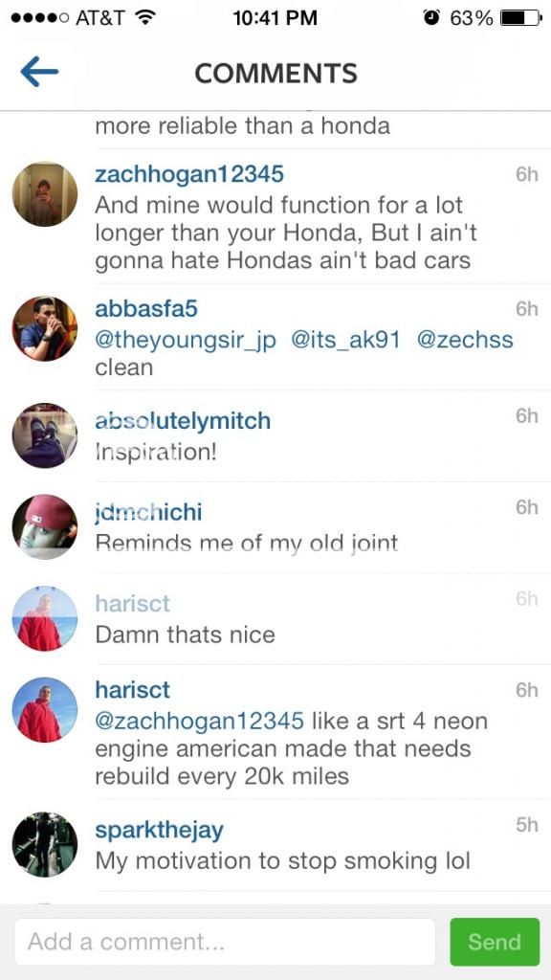Tap the @zachhogan12345 mention in harisct's reply
551x980 pixels.
[x=199, y=721]
